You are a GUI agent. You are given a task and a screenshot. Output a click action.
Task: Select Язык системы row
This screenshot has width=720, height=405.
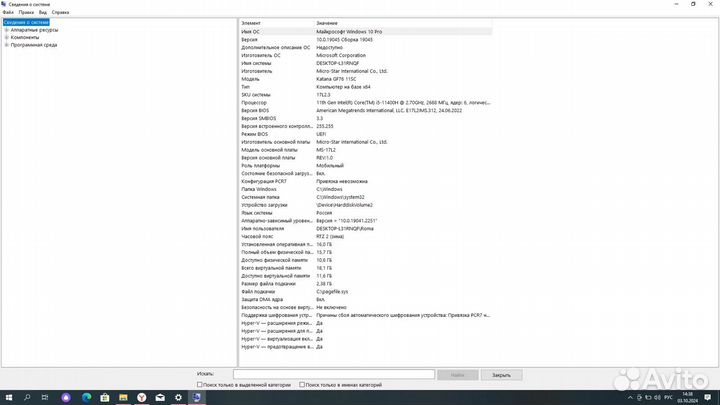pos(366,213)
